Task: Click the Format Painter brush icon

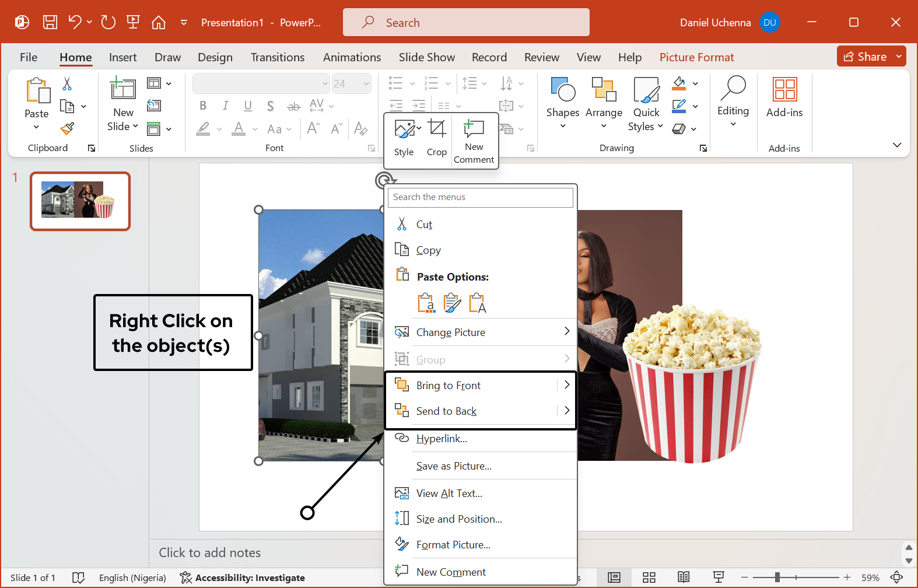Action: tap(68, 128)
